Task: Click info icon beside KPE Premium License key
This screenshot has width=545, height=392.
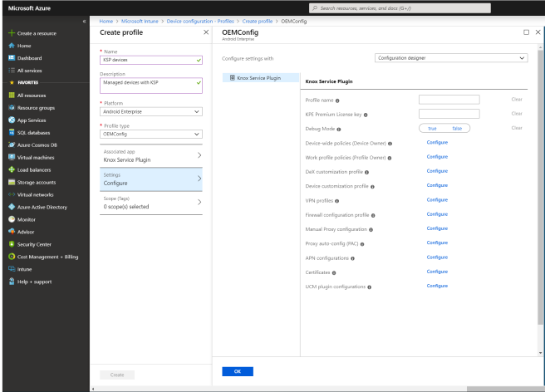Action: pyautogui.click(x=366, y=115)
